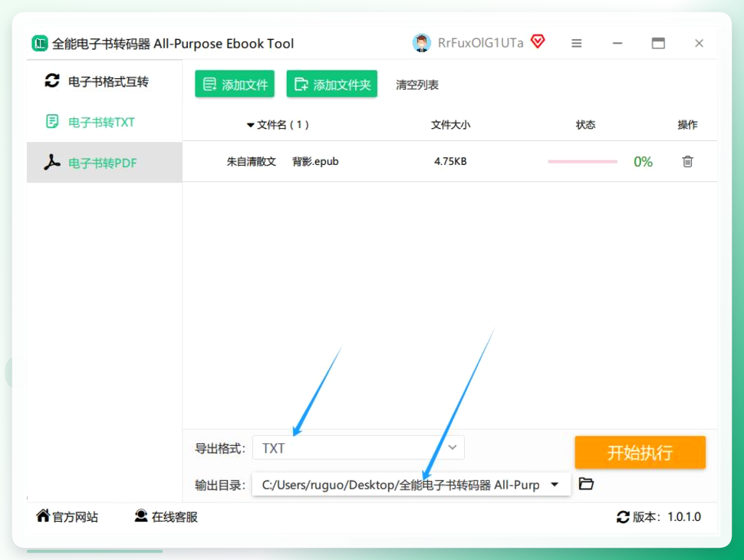Switch to 电子书格式互转 tab
Viewport: 744px width, 560px height.
[104, 81]
